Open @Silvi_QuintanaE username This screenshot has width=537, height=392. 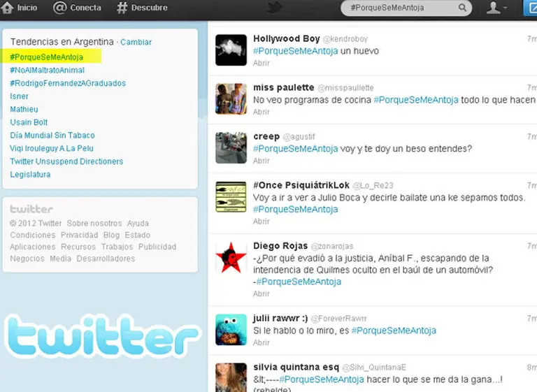point(374,368)
